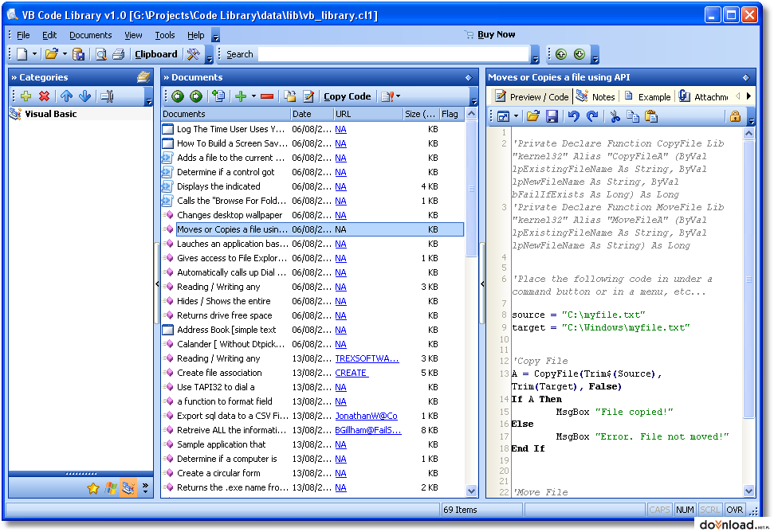Viewport: 774px width, 532px height.
Task: Click the Copy icon in code editor toolbar
Action: [633, 116]
